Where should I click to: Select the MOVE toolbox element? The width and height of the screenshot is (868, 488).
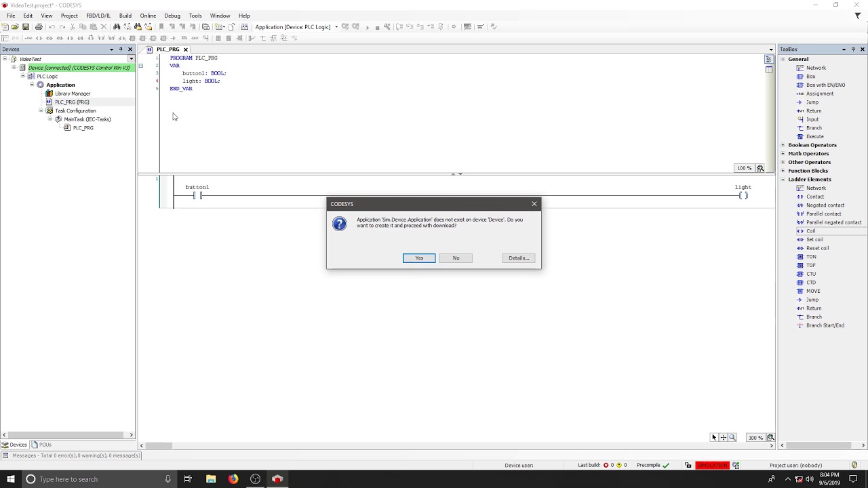(813, 291)
